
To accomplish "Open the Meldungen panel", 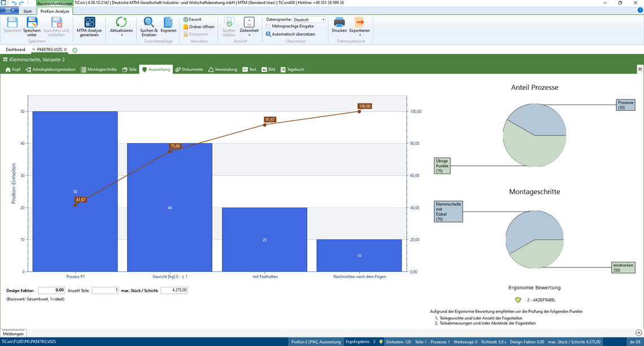I will tap(13, 334).
